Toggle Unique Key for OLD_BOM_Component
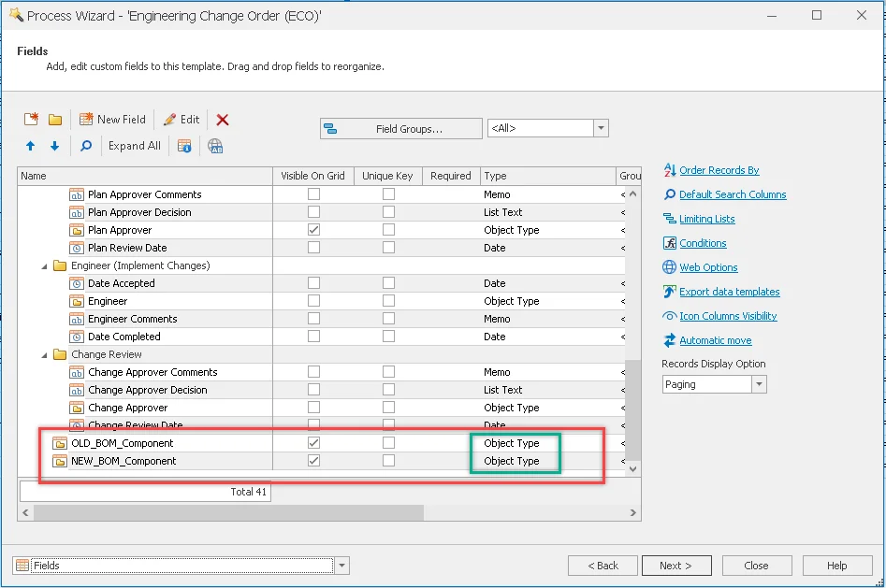 click(x=388, y=443)
